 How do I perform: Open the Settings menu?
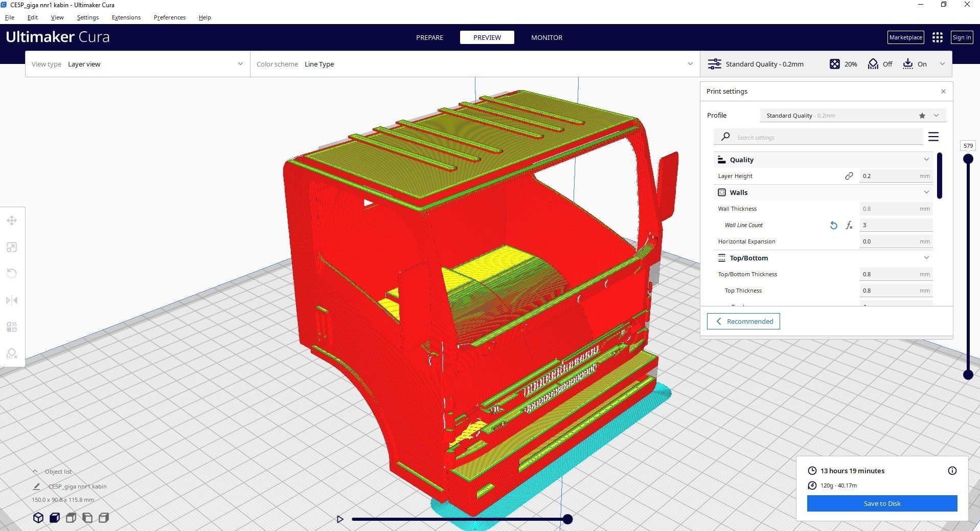(87, 17)
